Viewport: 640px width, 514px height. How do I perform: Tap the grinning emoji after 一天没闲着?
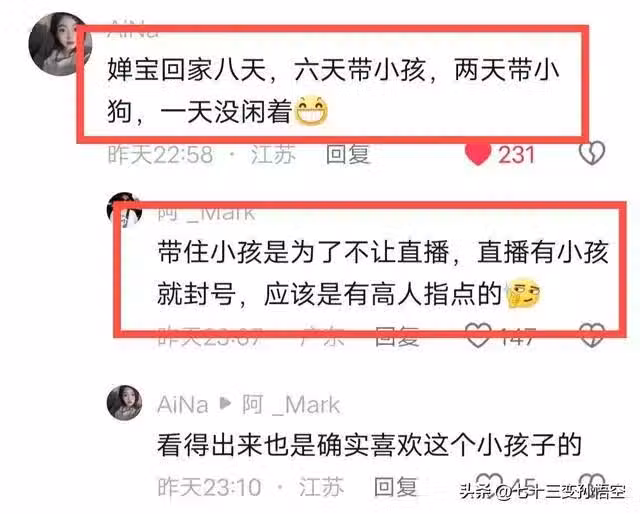(311, 110)
